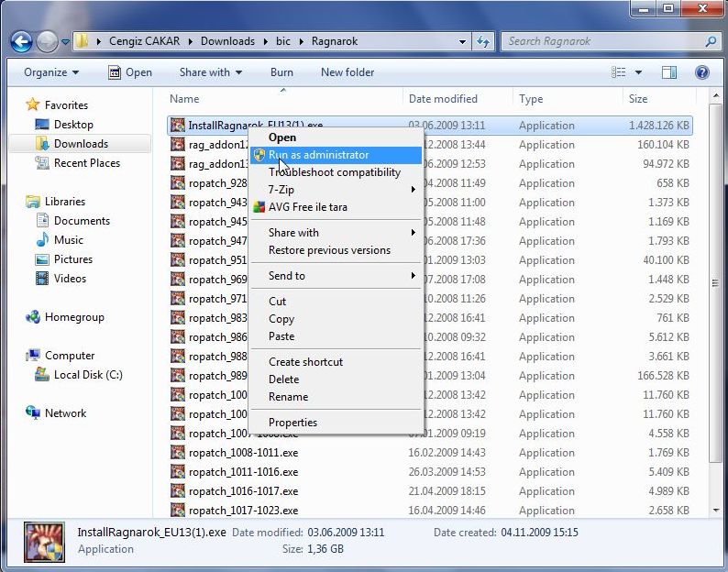Image resolution: width=728 pixels, height=572 pixels.
Task: Expand the Send to submenu
Action: 336,276
